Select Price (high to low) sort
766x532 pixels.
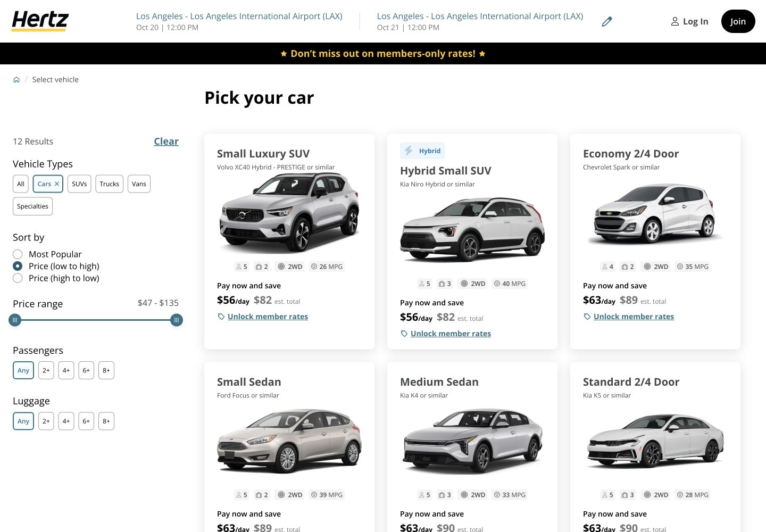18,278
